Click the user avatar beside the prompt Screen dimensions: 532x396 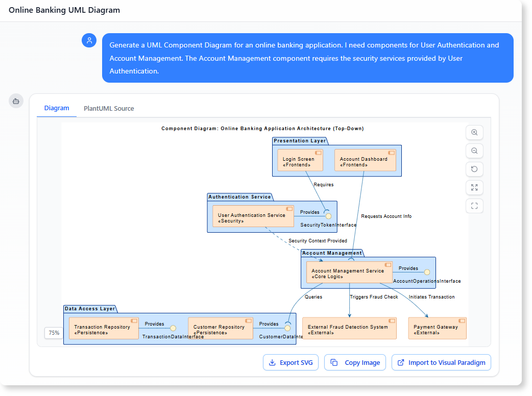coord(89,40)
